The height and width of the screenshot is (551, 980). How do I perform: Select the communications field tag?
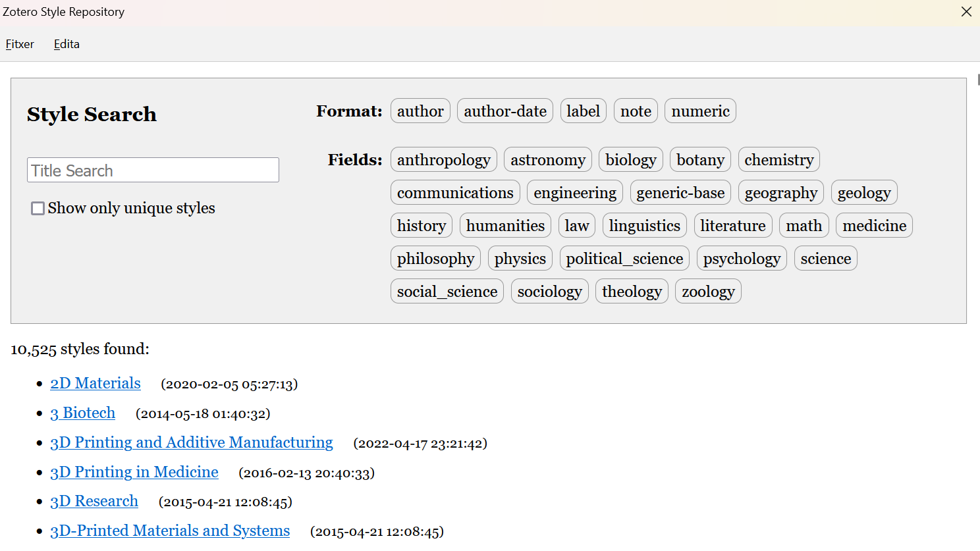pyautogui.click(x=455, y=193)
